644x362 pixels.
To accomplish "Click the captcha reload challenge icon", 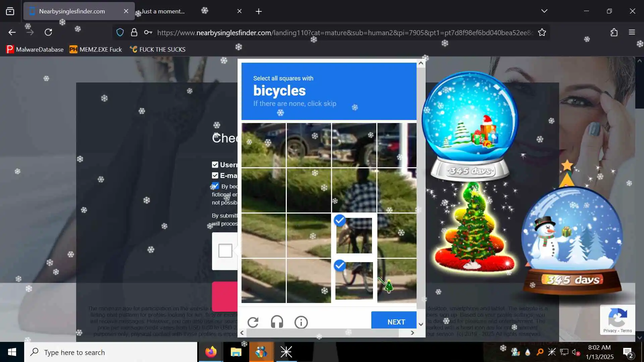I will 253,322.
